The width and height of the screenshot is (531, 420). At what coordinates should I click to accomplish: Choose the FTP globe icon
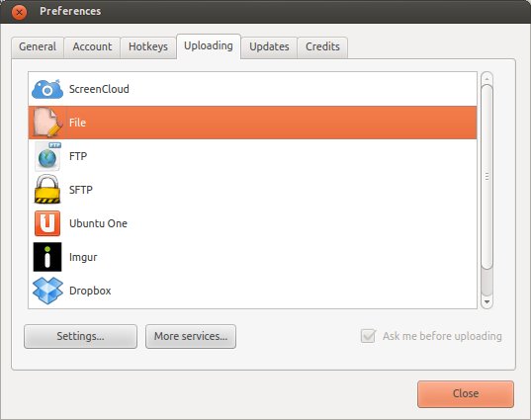(47, 156)
